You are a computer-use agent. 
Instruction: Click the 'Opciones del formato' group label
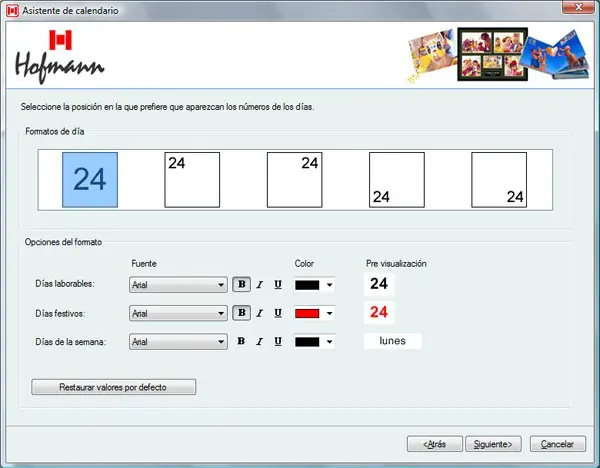pos(64,242)
